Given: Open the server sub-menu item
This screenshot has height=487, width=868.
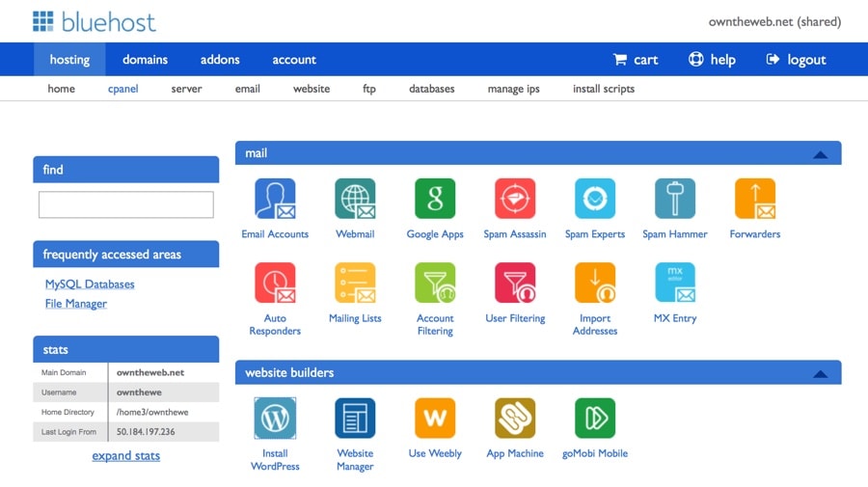Looking at the screenshot, I should (x=186, y=89).
